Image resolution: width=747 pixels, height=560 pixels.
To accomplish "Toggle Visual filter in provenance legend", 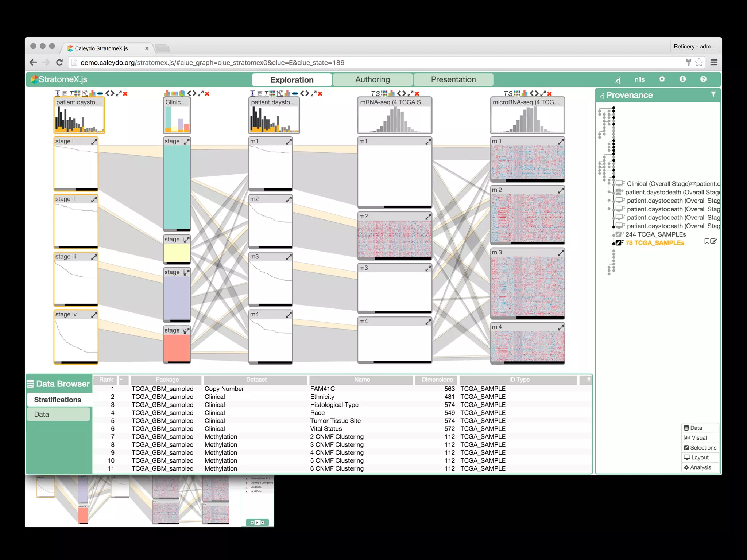I will click(700, 438).
